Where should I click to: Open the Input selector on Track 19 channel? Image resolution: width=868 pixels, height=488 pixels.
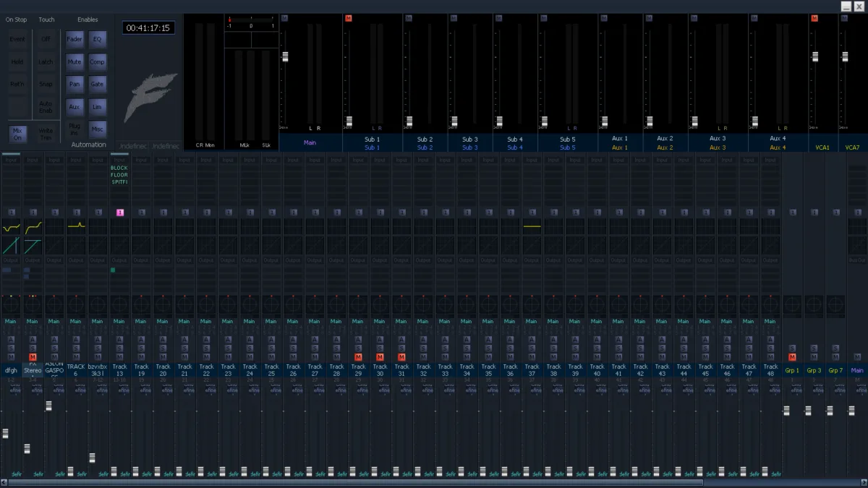(x=141, y=160)
